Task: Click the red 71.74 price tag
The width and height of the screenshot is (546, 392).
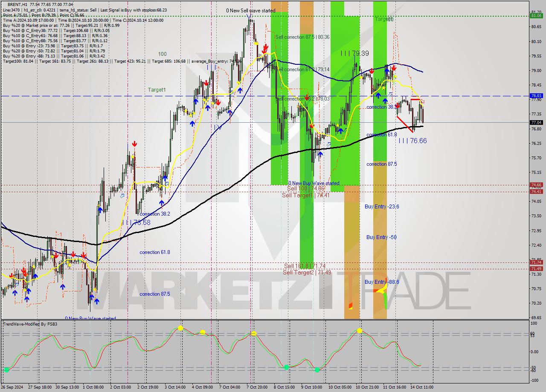Action: tap(536, 262)
